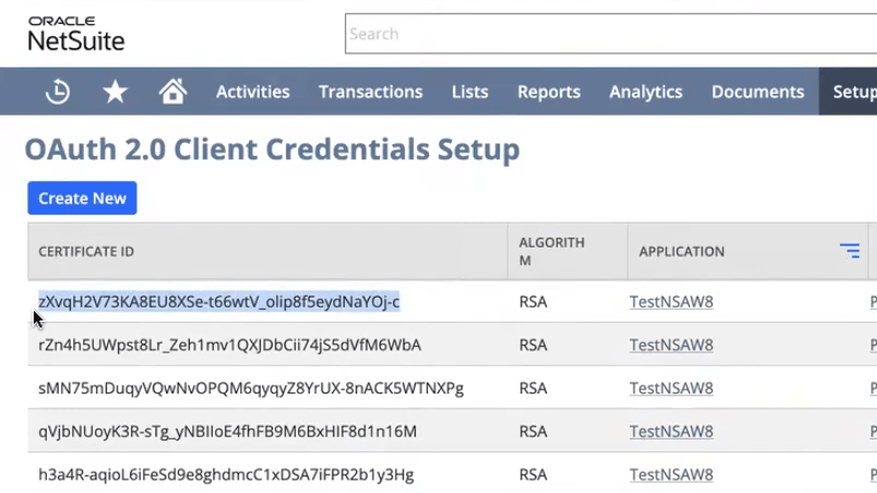
Task: Open the Recent Records clock icon
Action: pos(58,91)
